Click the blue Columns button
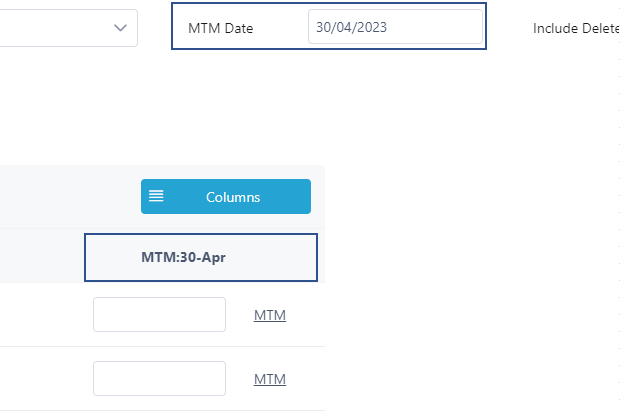Screen dimensions: 620x413 226,197
